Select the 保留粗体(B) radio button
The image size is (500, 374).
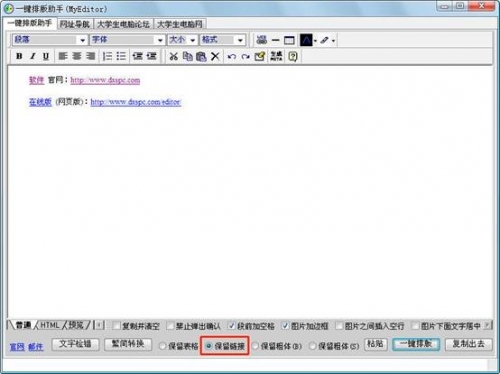pos(255,346)
